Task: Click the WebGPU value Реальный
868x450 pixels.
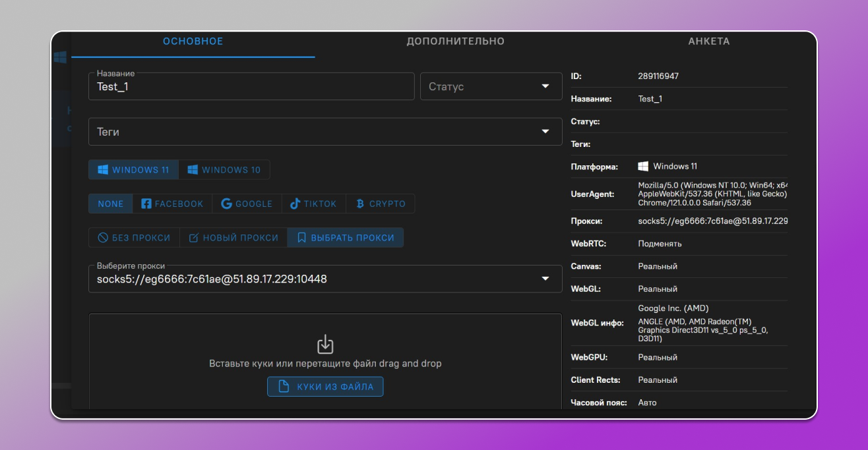Action: click(x=658, y=358)
